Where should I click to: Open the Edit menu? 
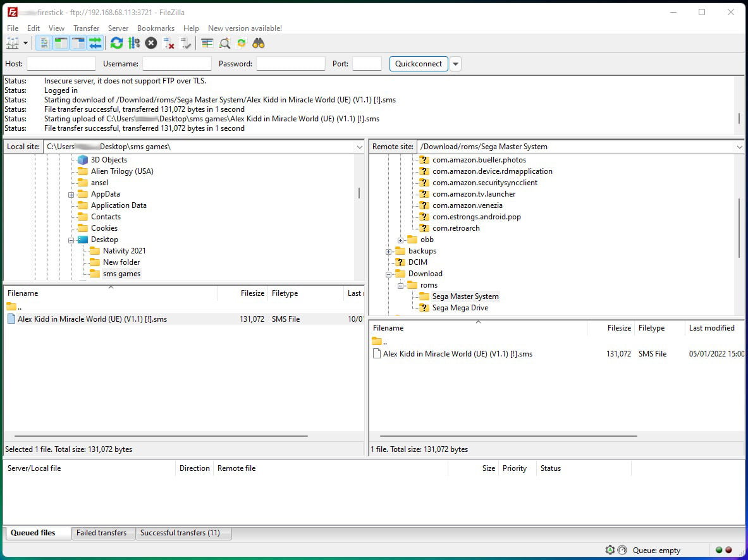coord(34,28)
